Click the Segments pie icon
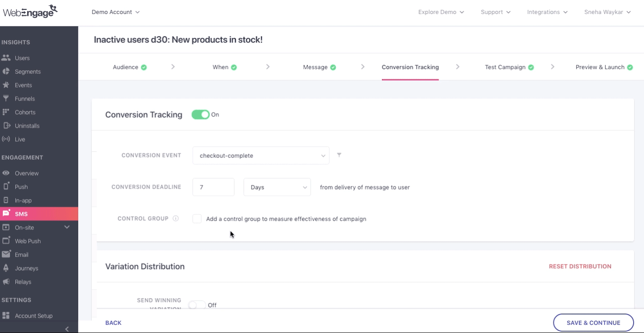The height and width of the screenshot is (333, 644). click(6, 71)
